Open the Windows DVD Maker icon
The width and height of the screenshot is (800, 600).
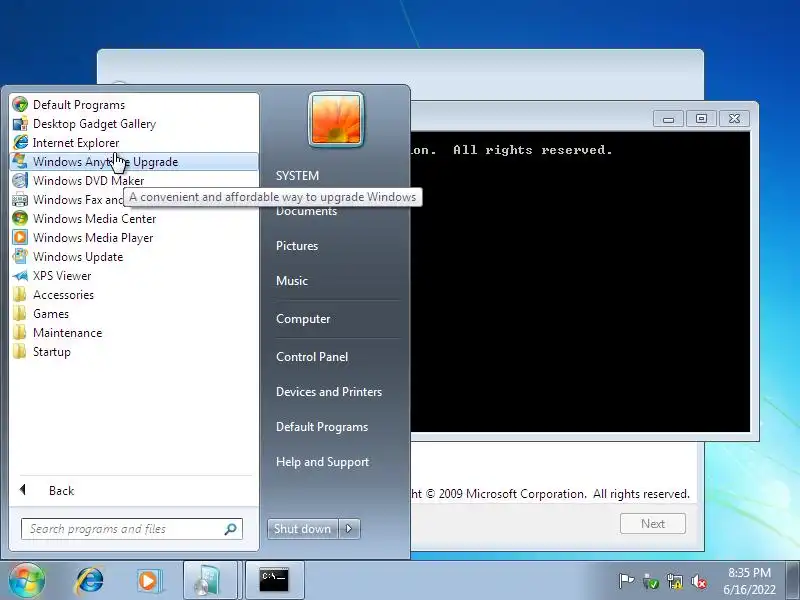pos(20,181)
